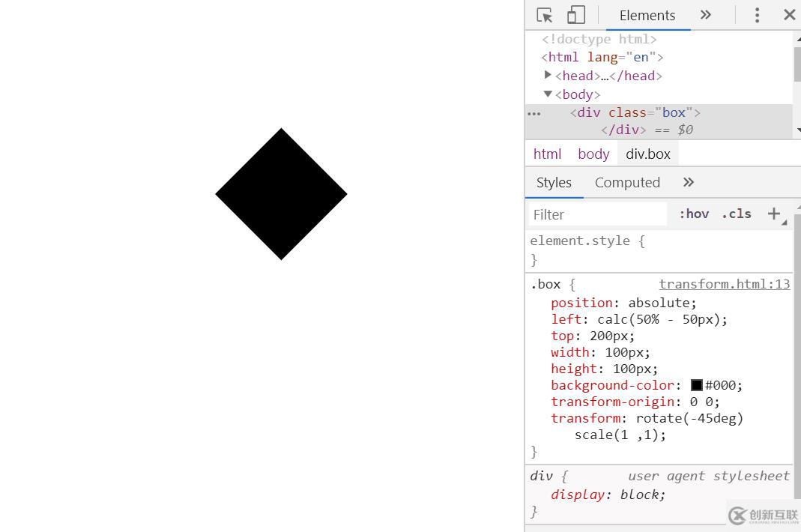
Task: Close DevTools with the X icon
Action: tap(789, 15)
